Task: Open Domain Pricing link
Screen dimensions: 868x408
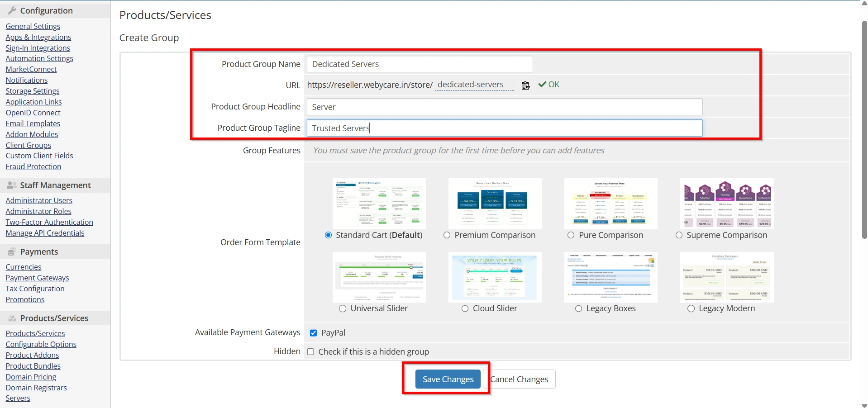Action: [x=31, y=377]
